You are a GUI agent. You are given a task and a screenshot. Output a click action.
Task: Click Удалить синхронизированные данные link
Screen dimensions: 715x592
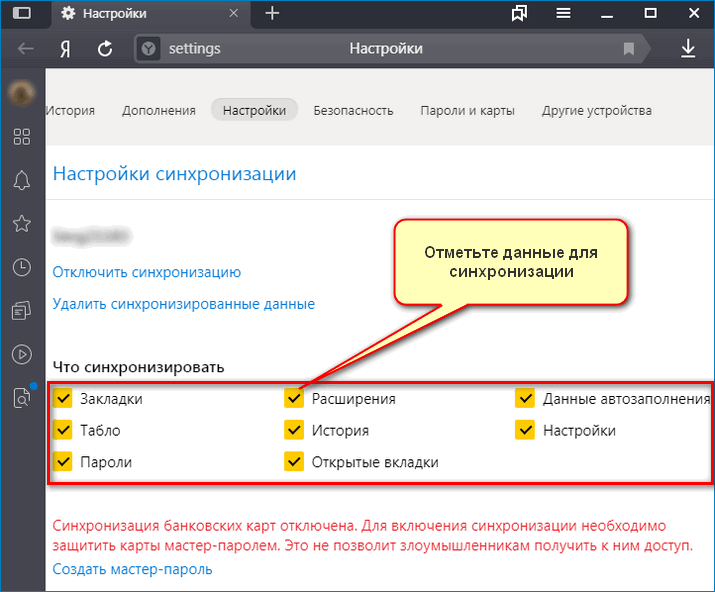point(184,304)
